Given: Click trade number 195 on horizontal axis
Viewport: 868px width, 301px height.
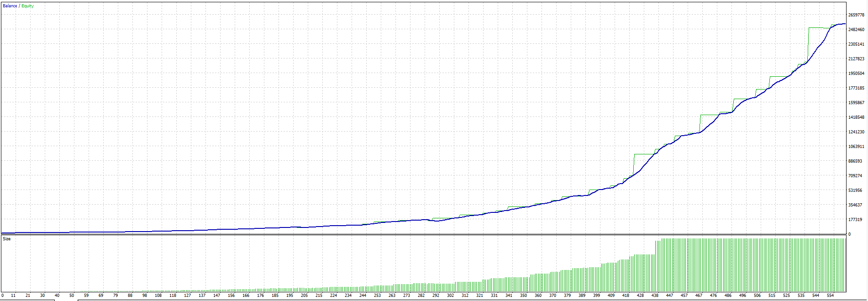Looking at the screenshot, I should [289, 296].
